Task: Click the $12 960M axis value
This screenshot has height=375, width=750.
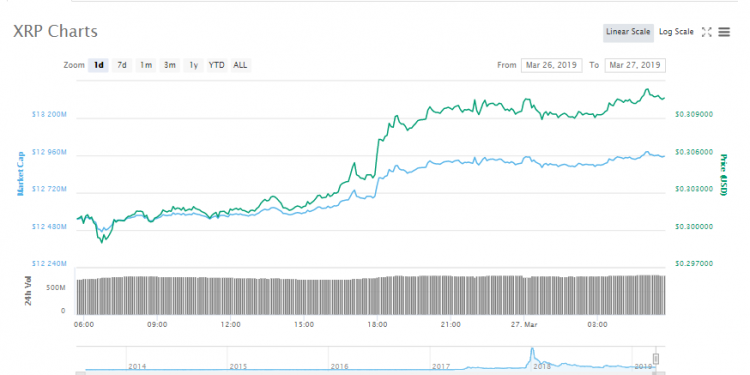Action: pos(49,152)
